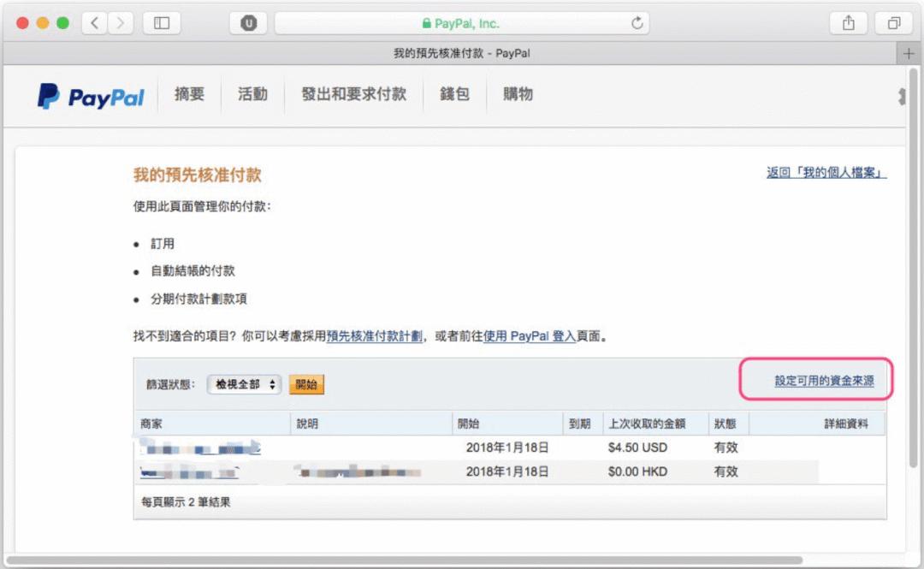The image size is (924, 569).
Task: Open 設定可用的資金來源
Action: coord(826,379)
